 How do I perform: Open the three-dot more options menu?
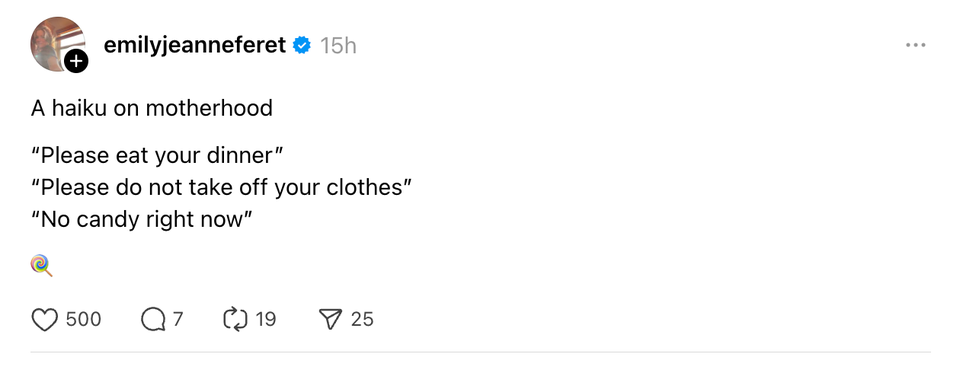click(x=915, y=45)
